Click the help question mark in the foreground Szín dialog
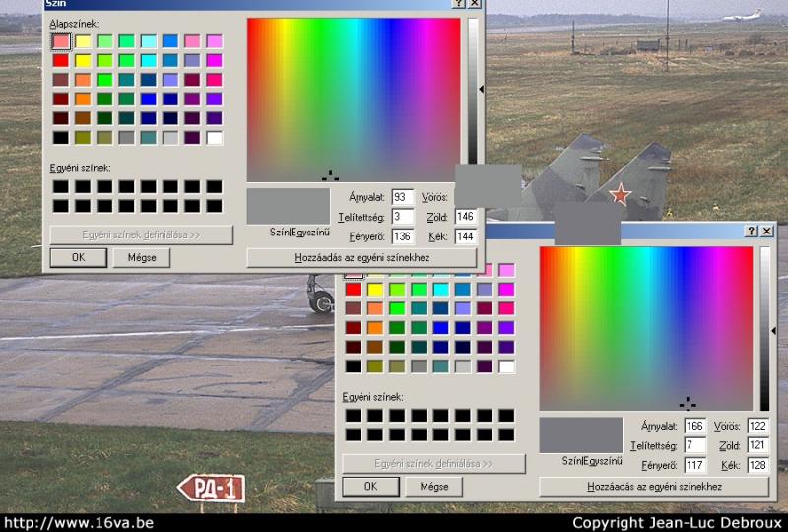Viewport: 788px width, 532px height. (x=459, y=4)
